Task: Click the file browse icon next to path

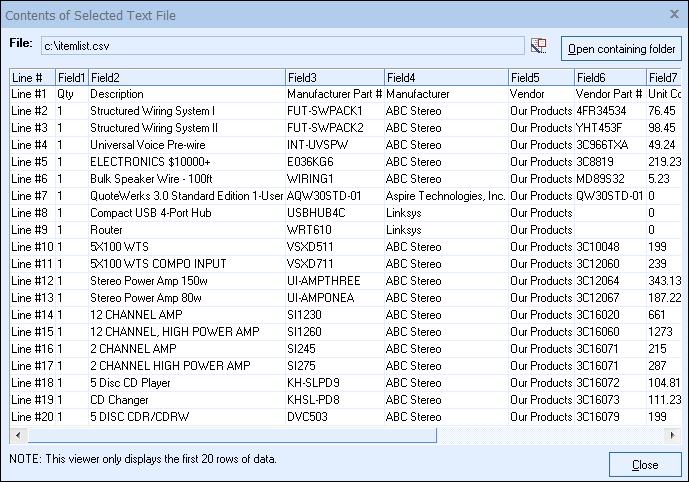Action: pos(540,45)
